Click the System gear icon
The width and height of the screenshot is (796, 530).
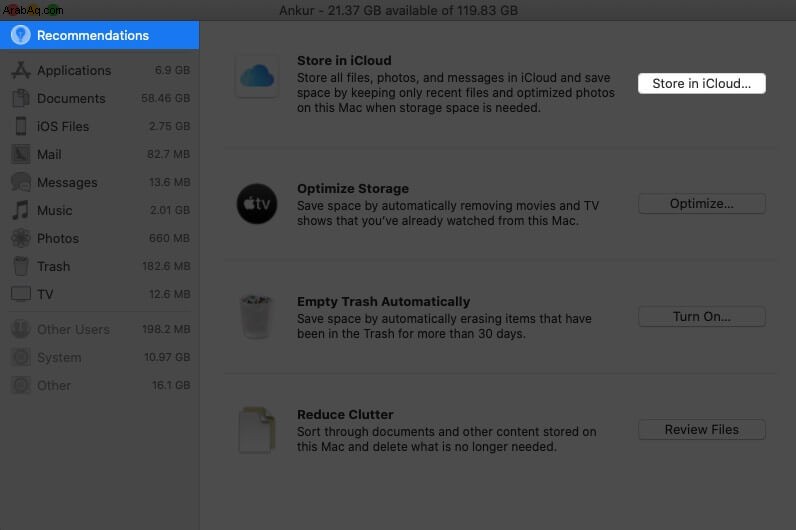pos(21,357)
